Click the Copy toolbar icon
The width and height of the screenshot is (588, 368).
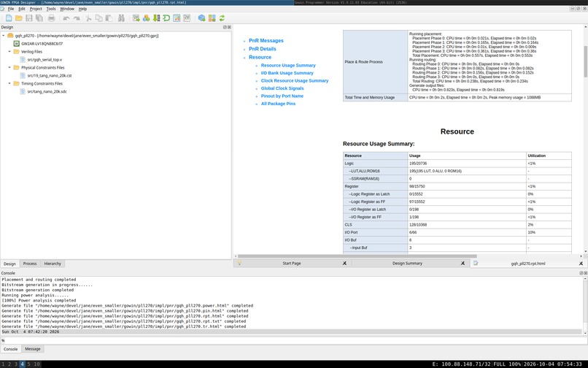point(98,18)
